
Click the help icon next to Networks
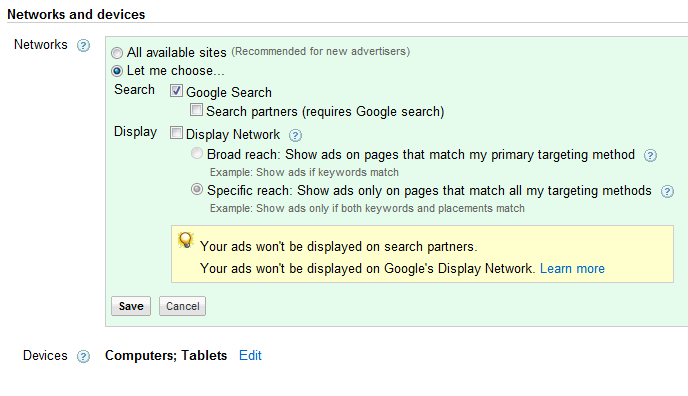(83, 45)
